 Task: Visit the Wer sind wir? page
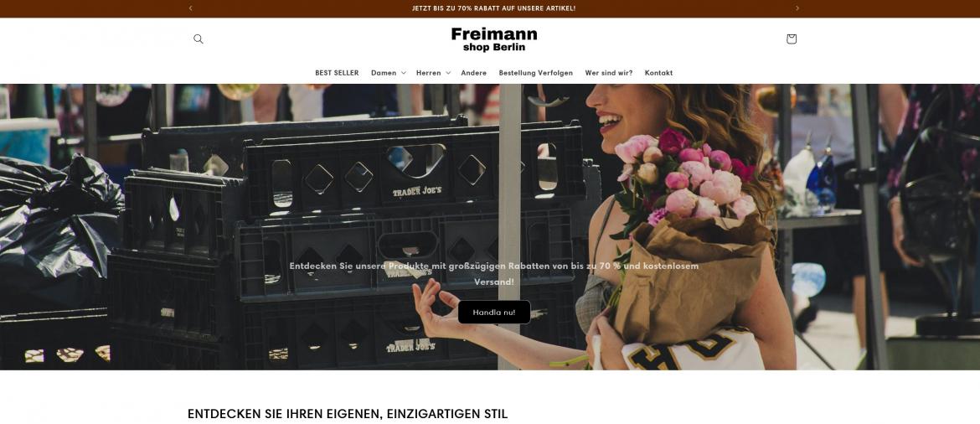(x=609, y=73)
